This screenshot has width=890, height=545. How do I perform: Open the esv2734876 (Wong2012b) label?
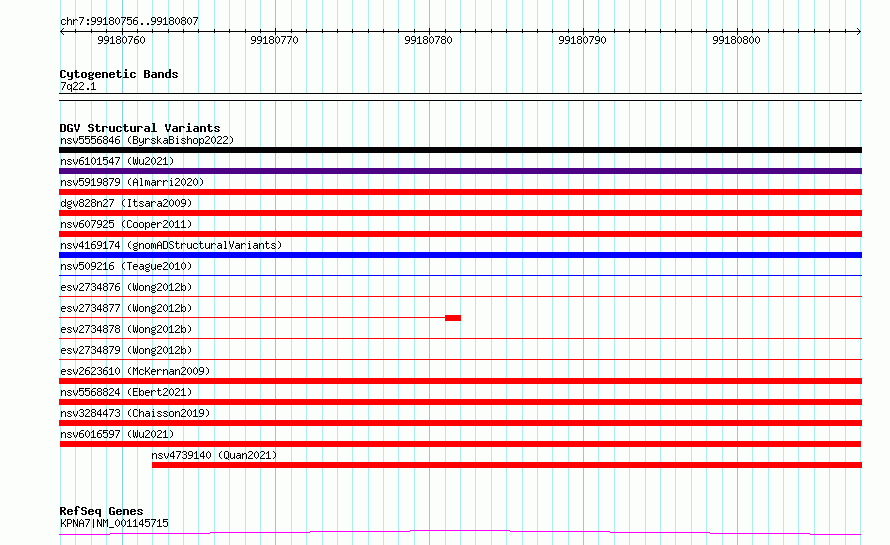126,287
